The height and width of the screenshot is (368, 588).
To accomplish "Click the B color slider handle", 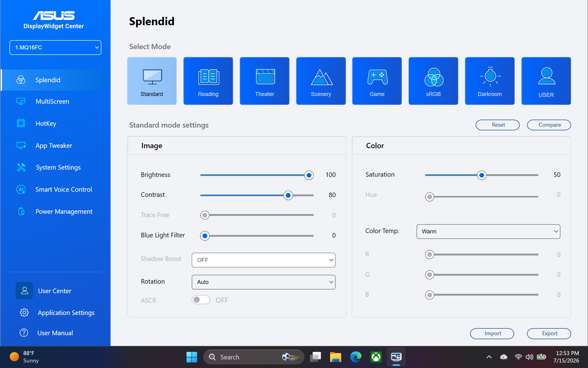I will click(430, 295).
